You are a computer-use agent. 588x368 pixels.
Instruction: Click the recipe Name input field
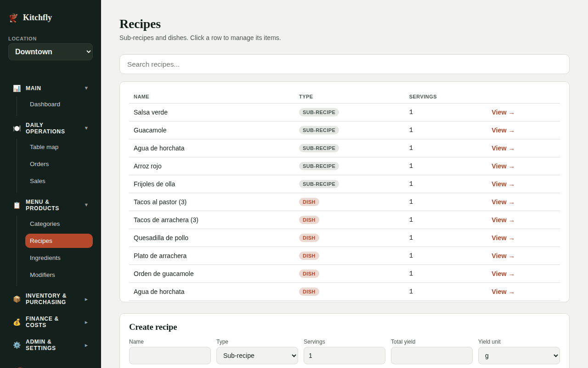coord(170,356)
